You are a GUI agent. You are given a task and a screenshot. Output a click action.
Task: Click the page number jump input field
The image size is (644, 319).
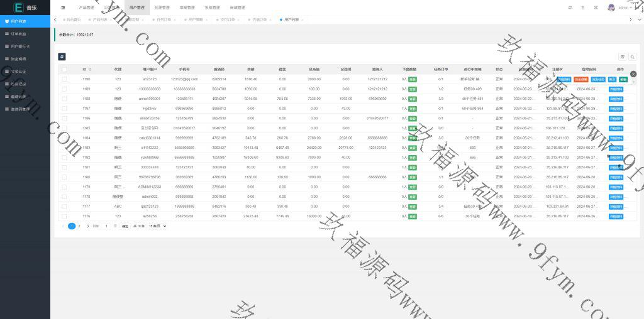[x=106, y=226]
